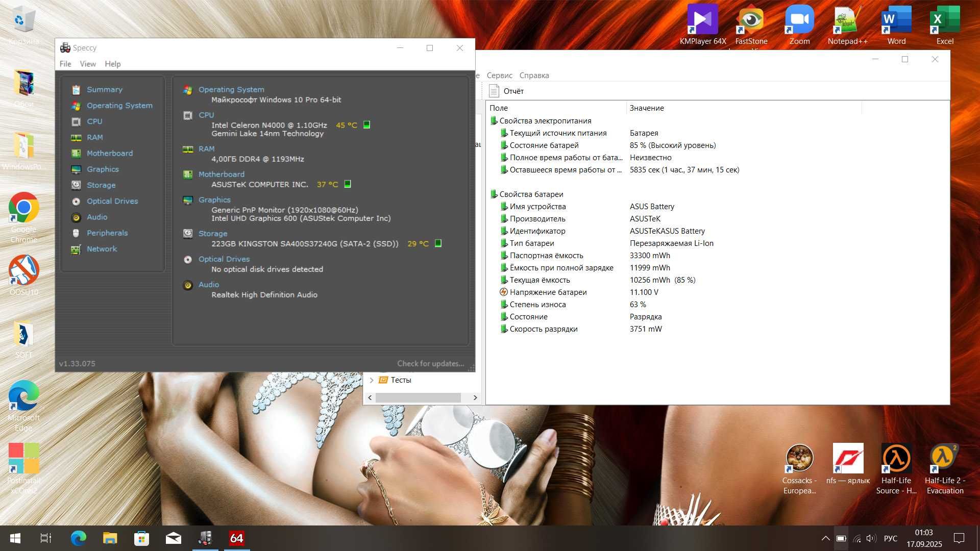Viewport: 980px width, 551px height.
Task: Click Motherboard heading link in summary
Action: 222,174
